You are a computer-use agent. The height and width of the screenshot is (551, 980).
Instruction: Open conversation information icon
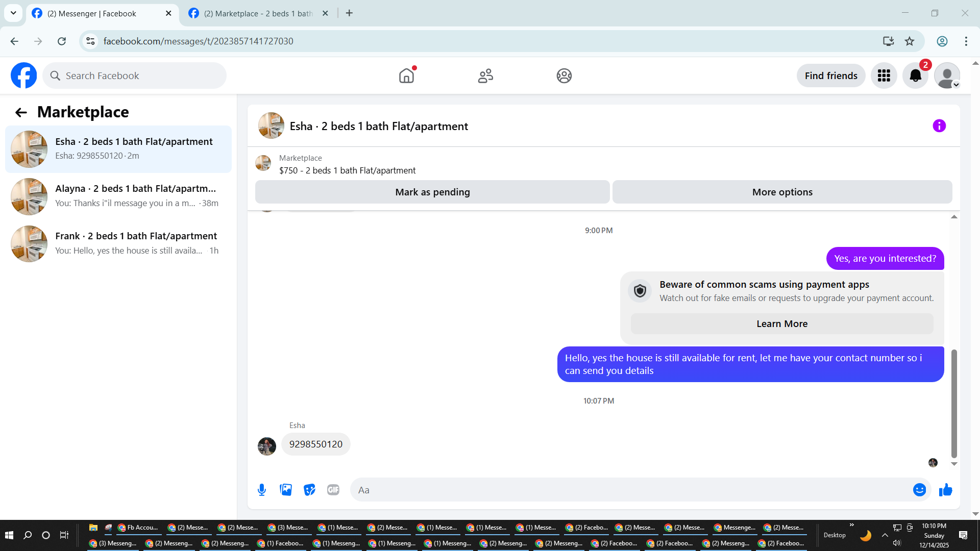[939, 126]
